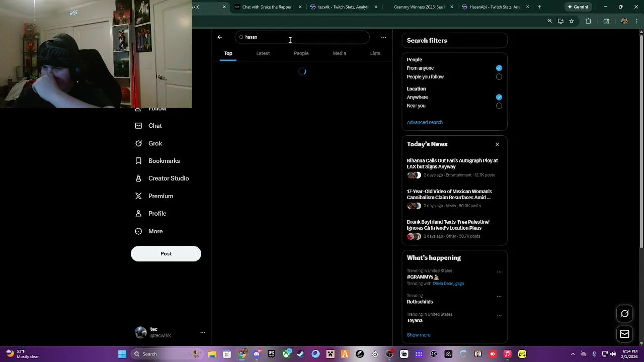Open the Xbox app in taskbar

click(286, 354)
